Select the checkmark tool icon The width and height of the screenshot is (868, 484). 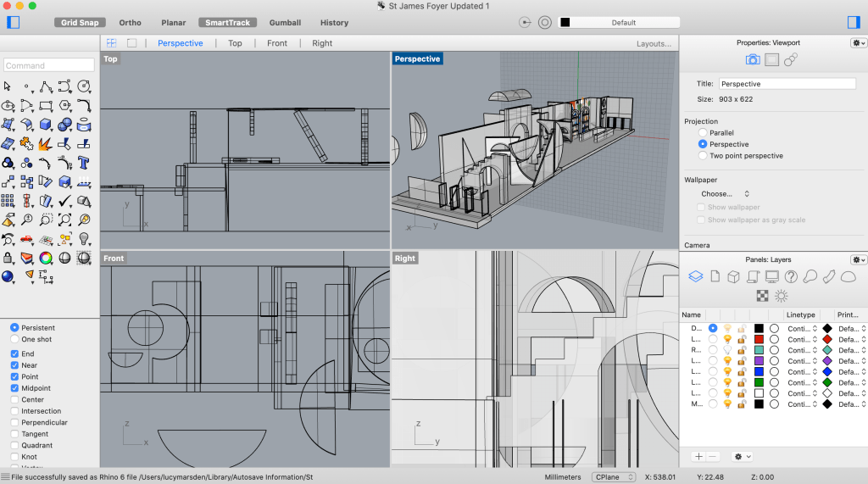click(x=65, y=201)
